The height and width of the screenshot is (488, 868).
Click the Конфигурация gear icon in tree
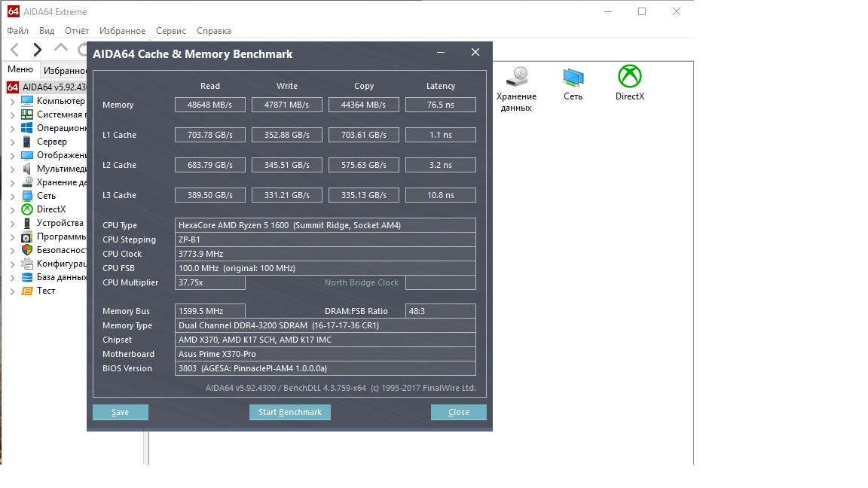pos(26,264)
